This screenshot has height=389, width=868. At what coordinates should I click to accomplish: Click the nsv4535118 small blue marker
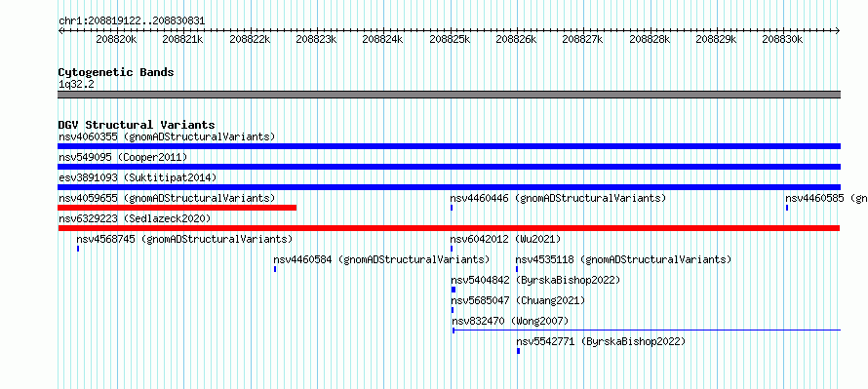click(517, 269)
